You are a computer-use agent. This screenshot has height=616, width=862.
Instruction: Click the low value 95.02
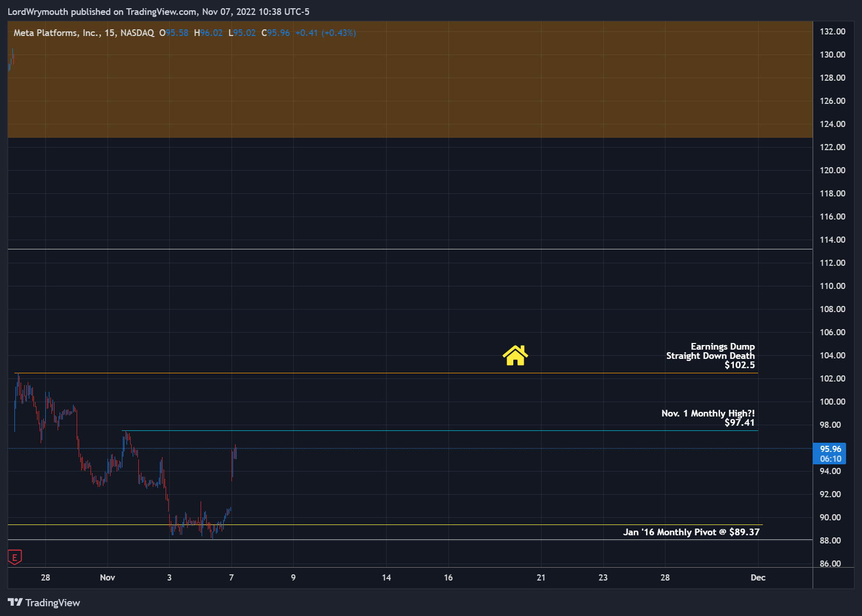[x=244, y=33]
